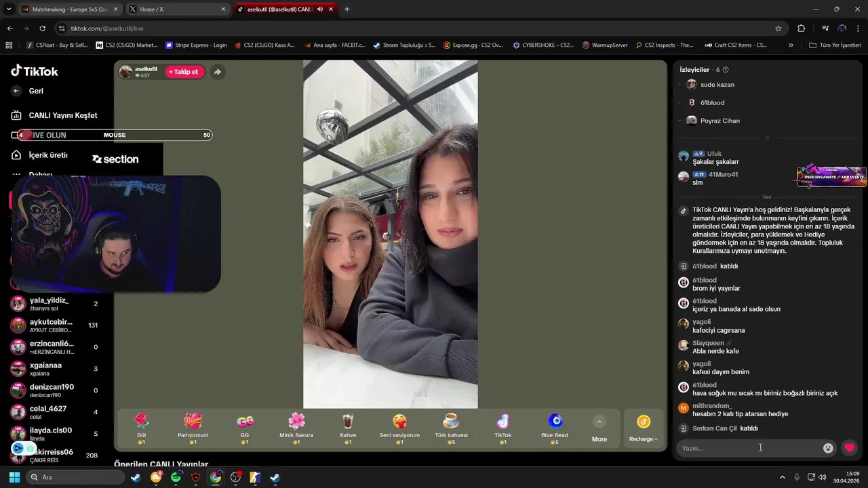Open CANLI Yayını Keşfet link
Viewport: 868px width, 488px height.
pyautogui.click(x=63, y=115)
